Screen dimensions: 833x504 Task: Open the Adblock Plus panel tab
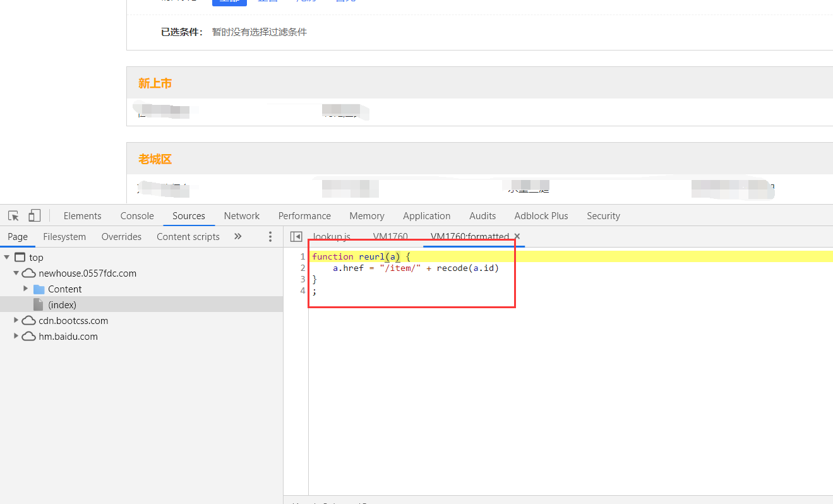[x=541, y=216]
